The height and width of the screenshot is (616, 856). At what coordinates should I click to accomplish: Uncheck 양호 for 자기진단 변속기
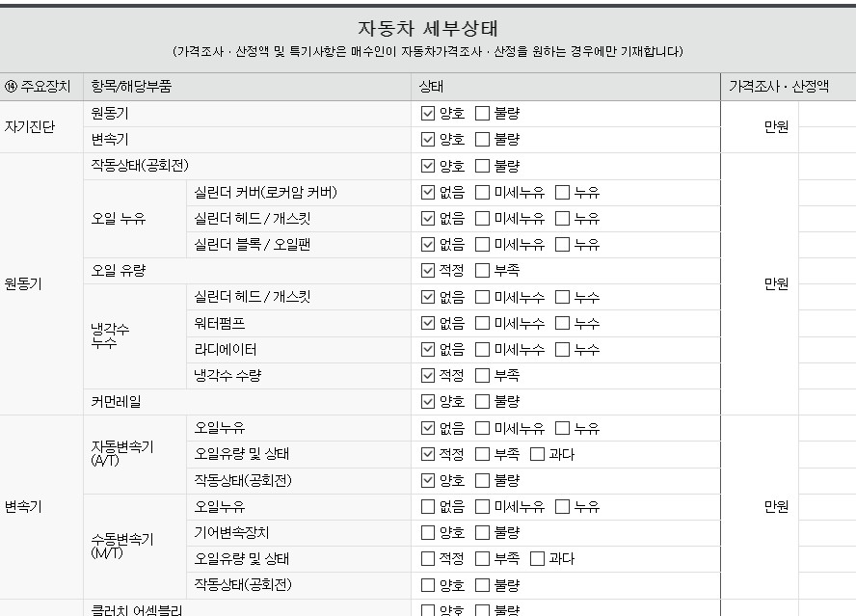(x=429, y=140)
